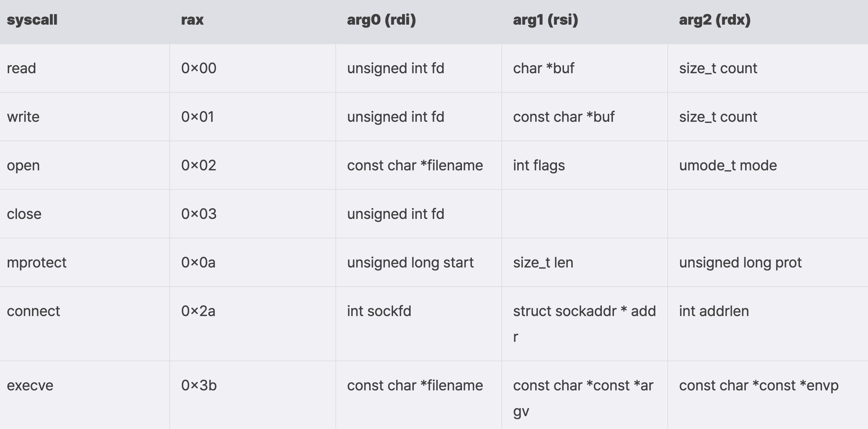Viewport: 868px width, 429px height.
Task: Select the read syscall cell
Action: pos(21,68)
